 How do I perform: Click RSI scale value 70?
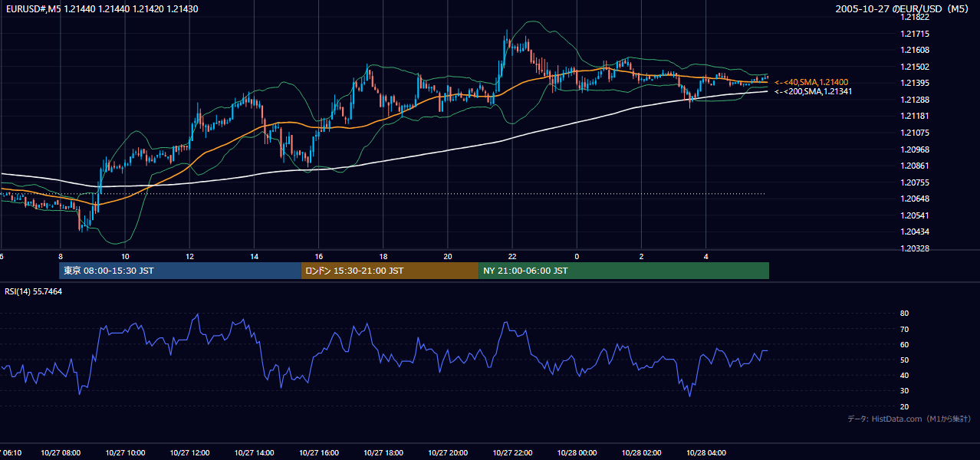(905, 329)
